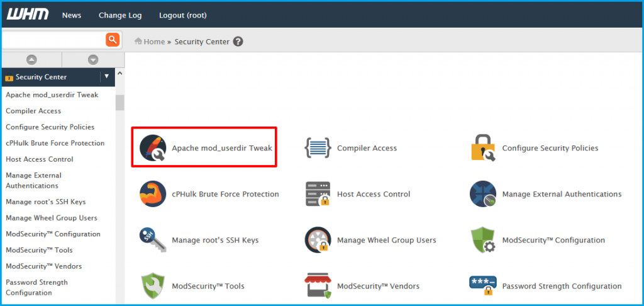Click cPHulk Brute Force Protection arm icon
Screen dimensions: 644x306
[x=153, y=194]
